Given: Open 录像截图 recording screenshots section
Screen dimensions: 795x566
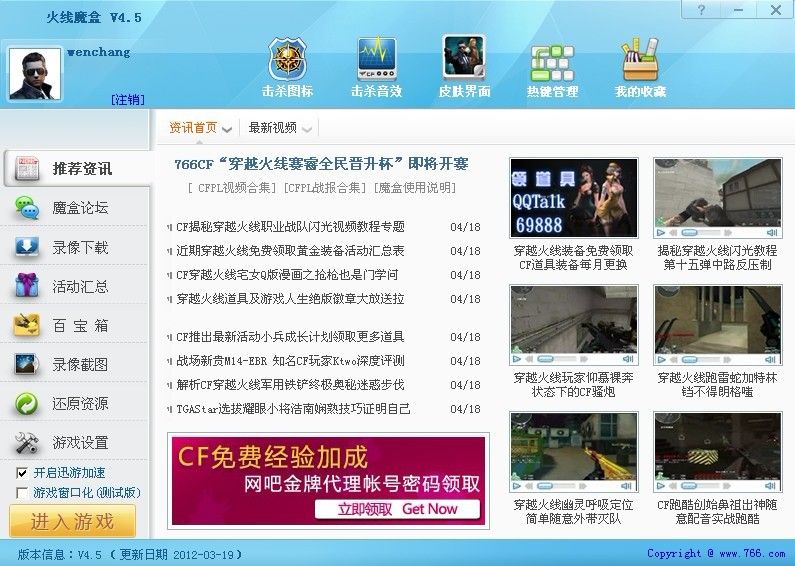Looking at the screenshot, I should (x=76, y=364).
